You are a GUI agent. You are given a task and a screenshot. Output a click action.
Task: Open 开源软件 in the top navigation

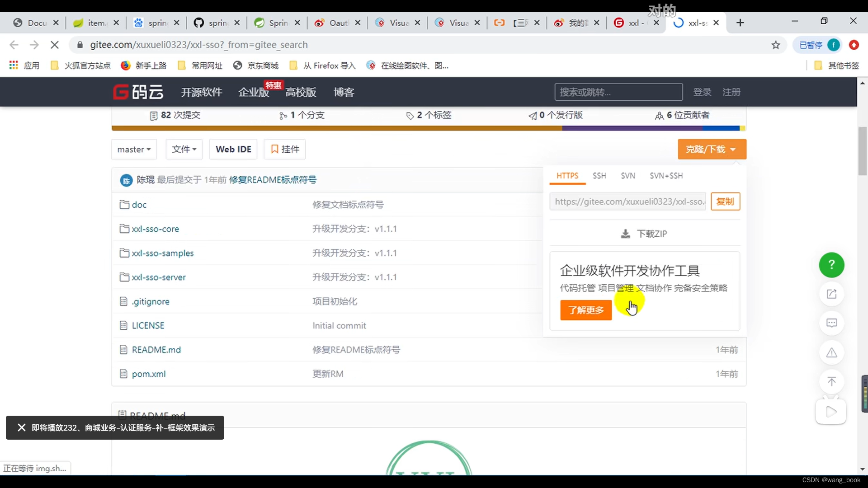pyautogui.click(x=202, y=92)
